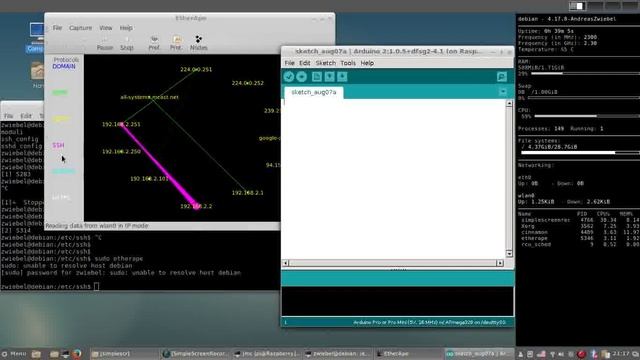The width and height of the screenshot is (640, 360).
Task: Show the Prot. protocols window in EtherApe
Action: [x=176, y=43]
